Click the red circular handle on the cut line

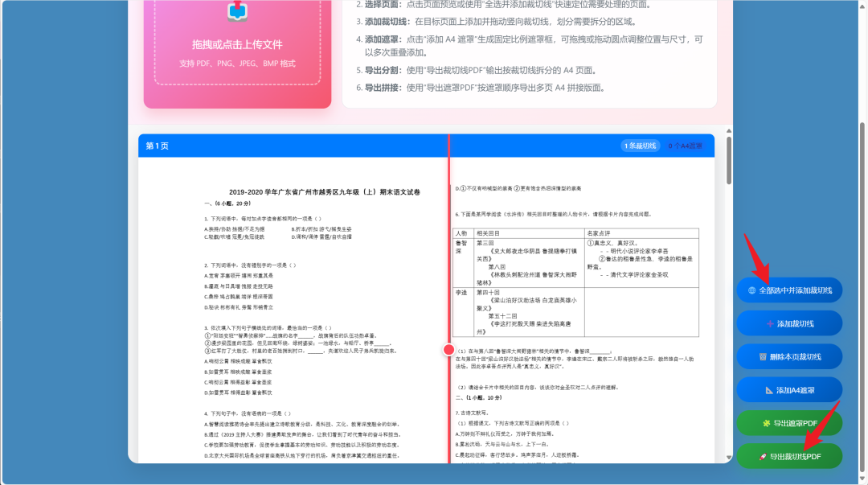pos(449,348)
